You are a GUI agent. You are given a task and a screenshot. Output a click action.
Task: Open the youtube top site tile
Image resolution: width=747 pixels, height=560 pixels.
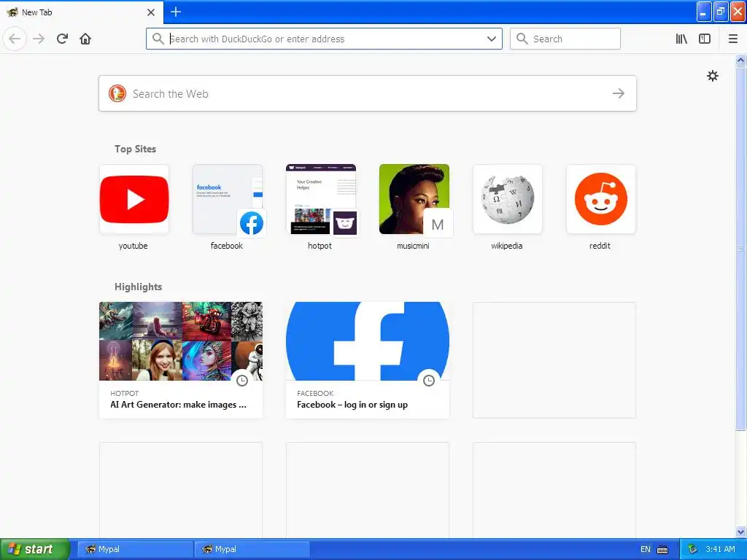pos(134,199)
